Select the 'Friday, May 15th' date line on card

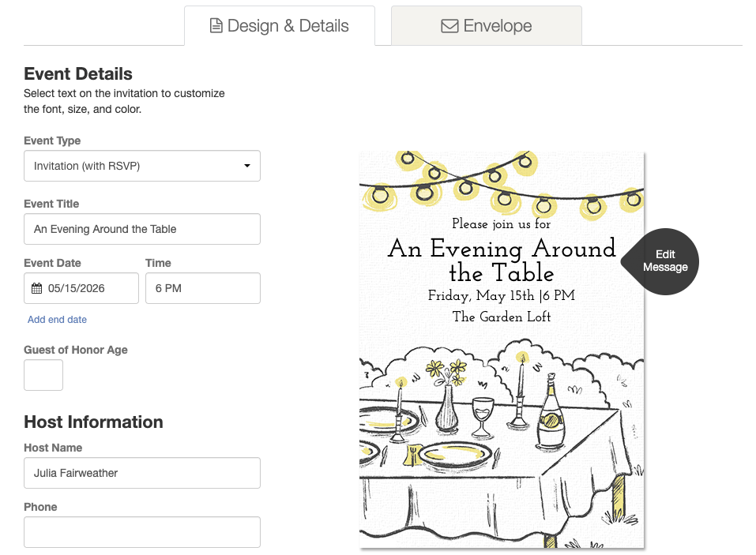(x=502, y=295)
